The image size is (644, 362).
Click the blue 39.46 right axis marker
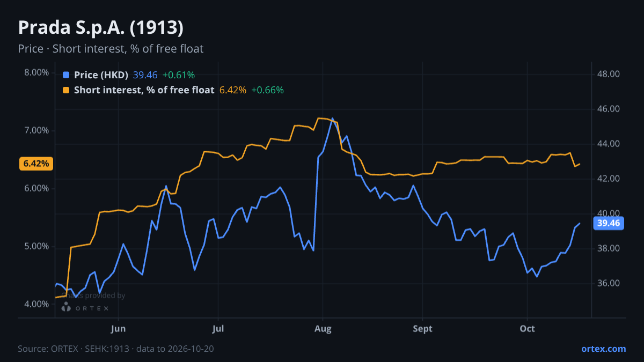pos(609,223)
